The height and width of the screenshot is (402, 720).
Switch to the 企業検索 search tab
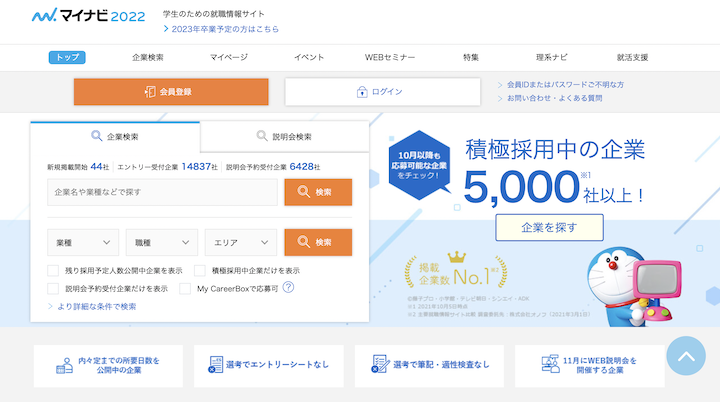tap(115, 136)
